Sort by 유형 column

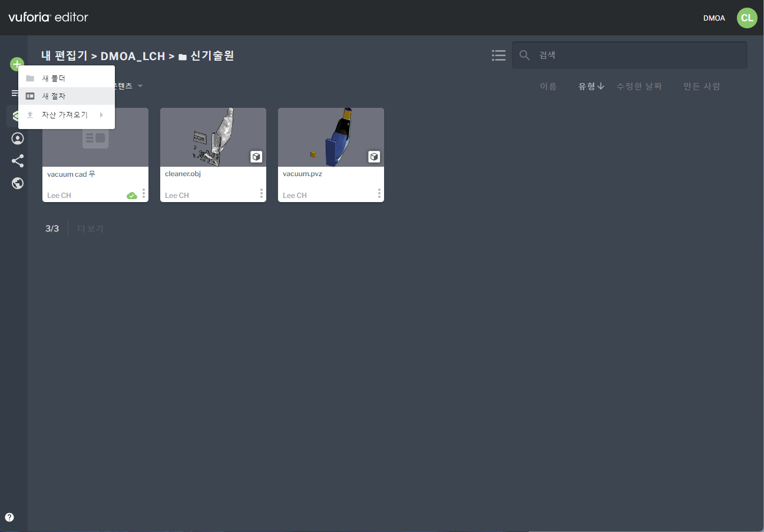pos(591,87)
